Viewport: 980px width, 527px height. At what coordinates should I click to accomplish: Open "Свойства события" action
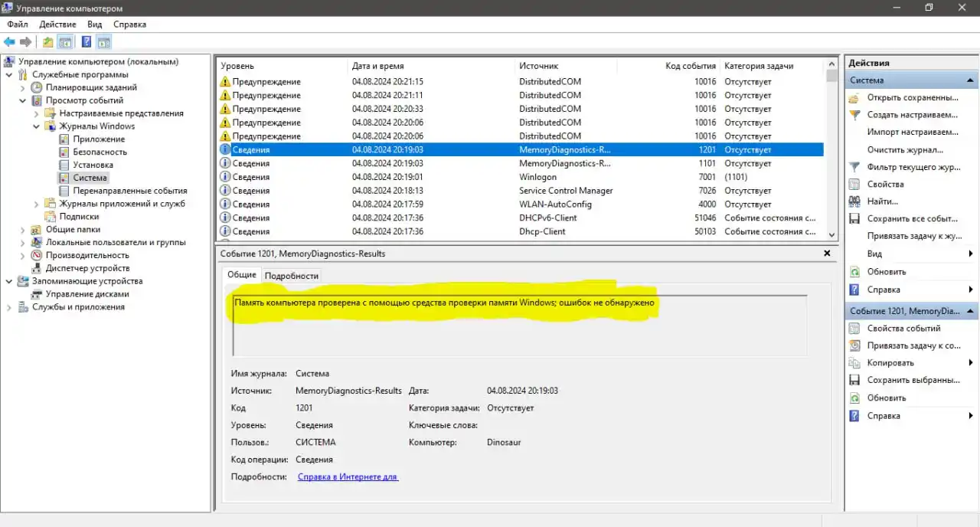903,329
